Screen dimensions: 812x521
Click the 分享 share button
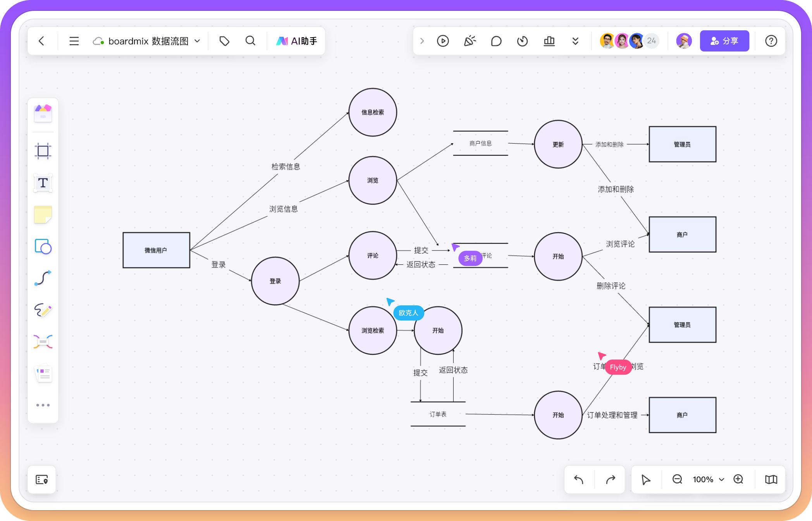point(724,41)
